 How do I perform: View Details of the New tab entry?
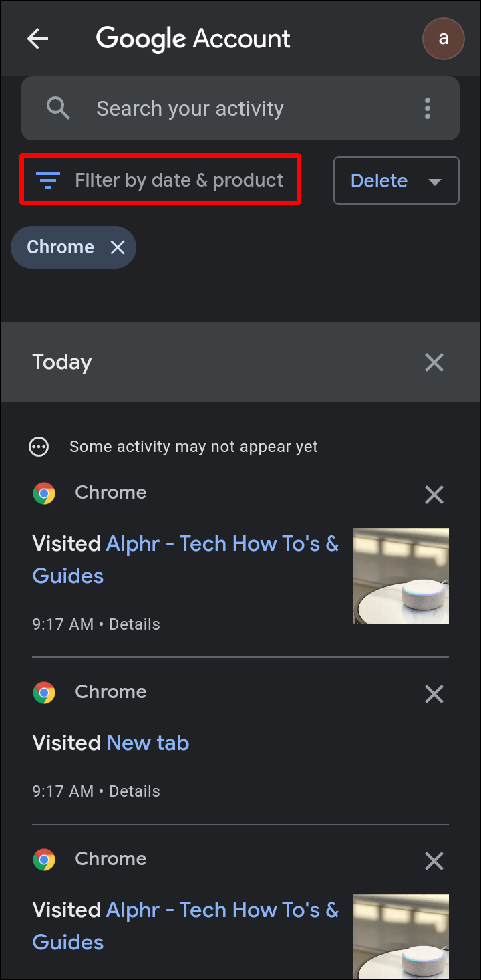[134, 791]
